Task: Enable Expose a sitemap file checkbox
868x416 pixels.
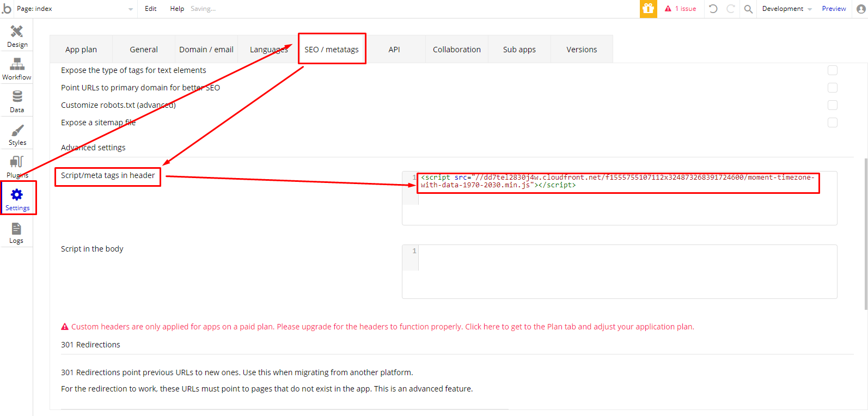Action: coord(833,123)
